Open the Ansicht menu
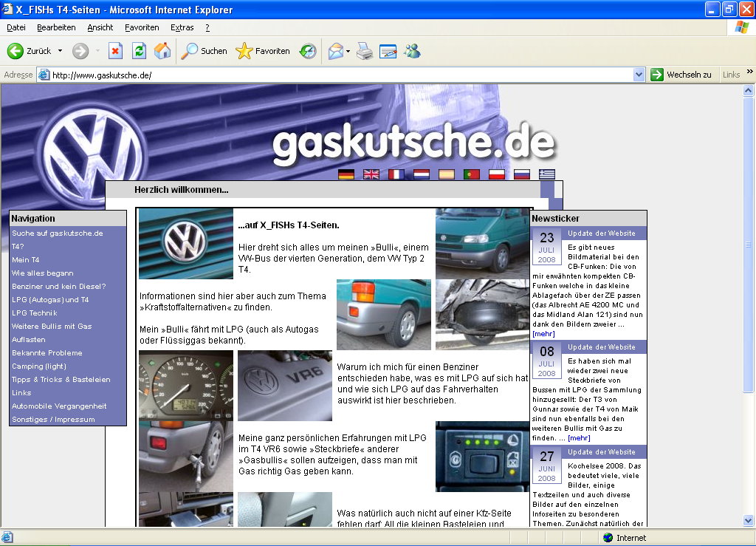 (x=100, y=27)
